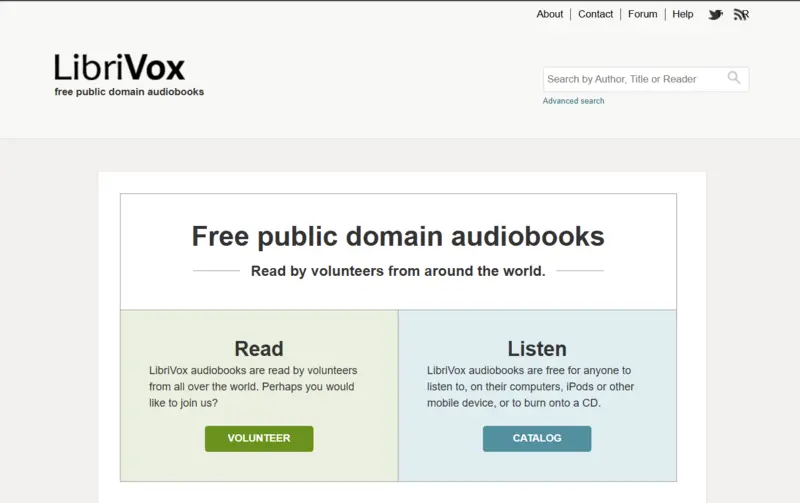Click 'Read by volunteers from around the world.'

click(x=398, y=271)
